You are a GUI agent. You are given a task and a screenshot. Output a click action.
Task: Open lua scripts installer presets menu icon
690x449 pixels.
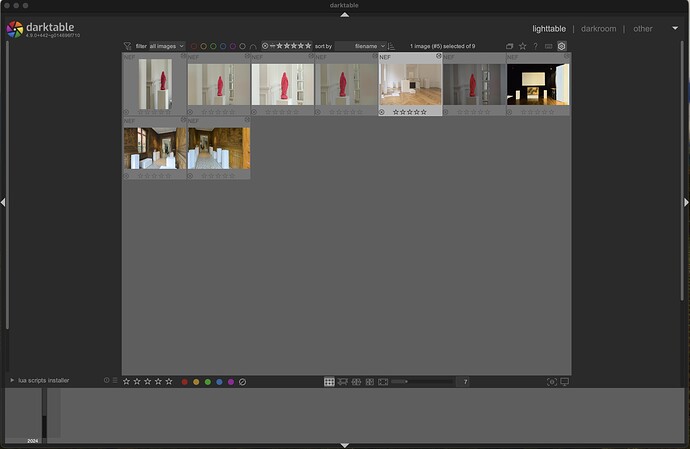pyautogui.click(x=115, y=380)
